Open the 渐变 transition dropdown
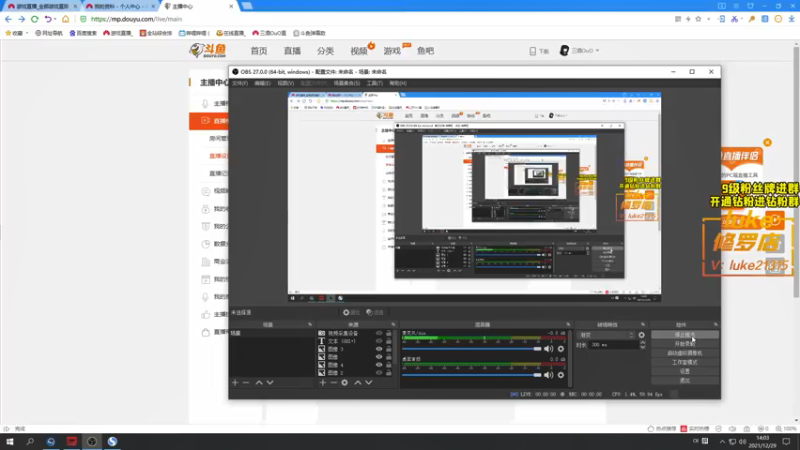The width and height of the screenshot is (800, 450). [x=606, y=335]
